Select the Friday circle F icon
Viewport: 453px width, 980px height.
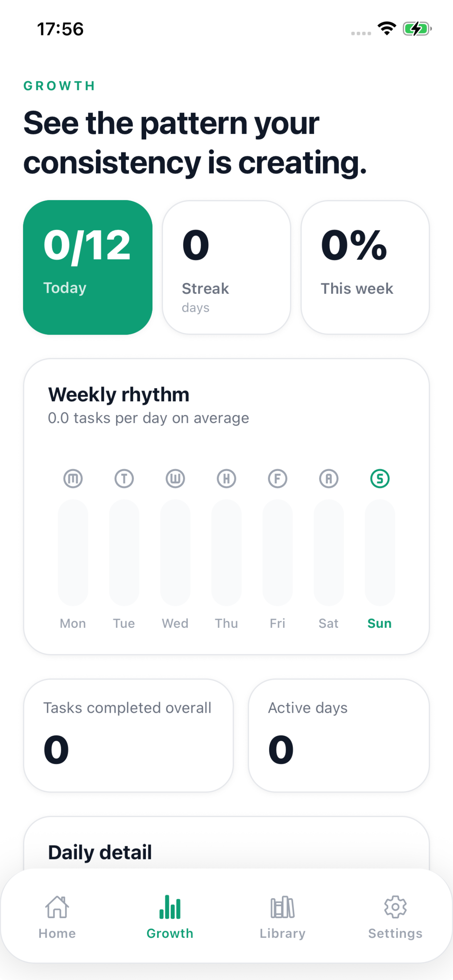[x=278, y=478]
